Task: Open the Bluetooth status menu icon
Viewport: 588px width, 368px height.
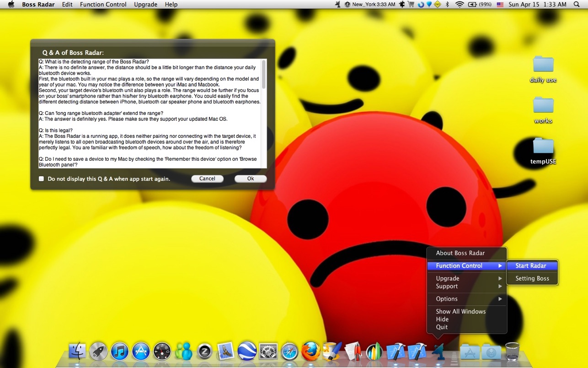Action: (448, 4)
